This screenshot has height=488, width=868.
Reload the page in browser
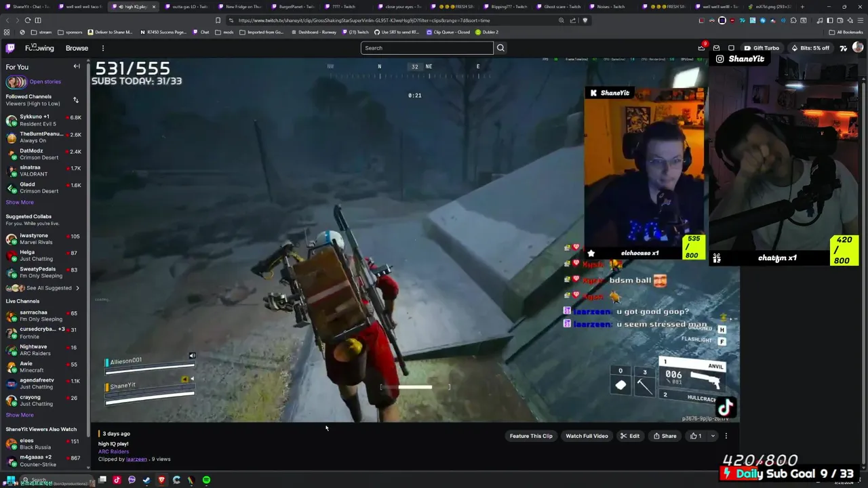pos(28,20)
